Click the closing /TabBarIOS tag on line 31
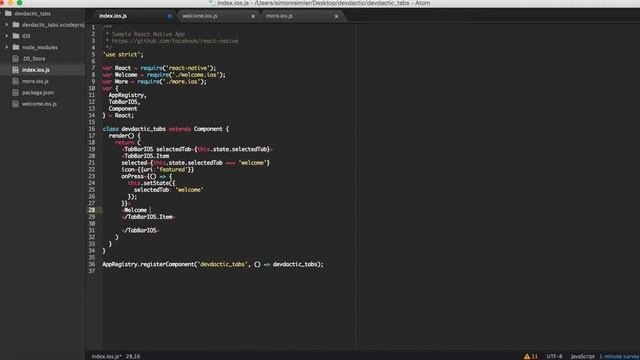This screenshot has height=360, width=640. point(141,231)
